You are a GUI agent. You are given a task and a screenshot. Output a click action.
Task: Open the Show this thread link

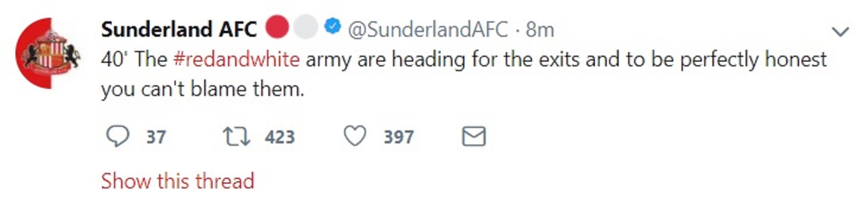(x=177, y=181)
